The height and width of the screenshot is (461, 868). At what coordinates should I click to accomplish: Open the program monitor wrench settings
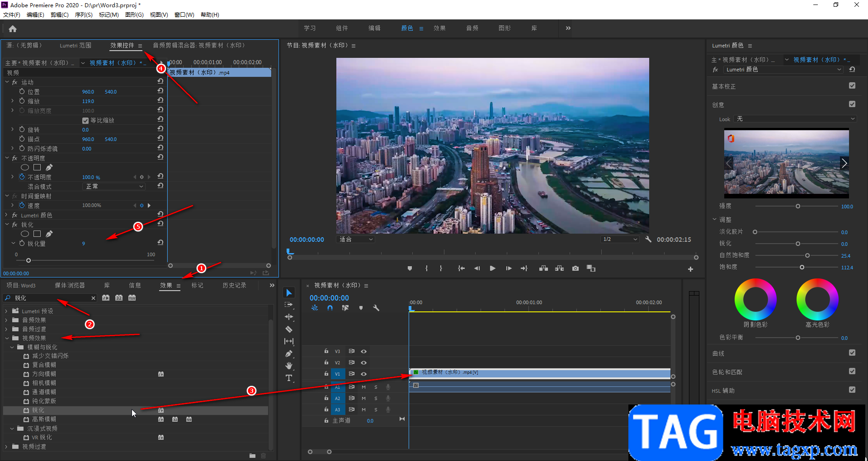pos(648,240)
